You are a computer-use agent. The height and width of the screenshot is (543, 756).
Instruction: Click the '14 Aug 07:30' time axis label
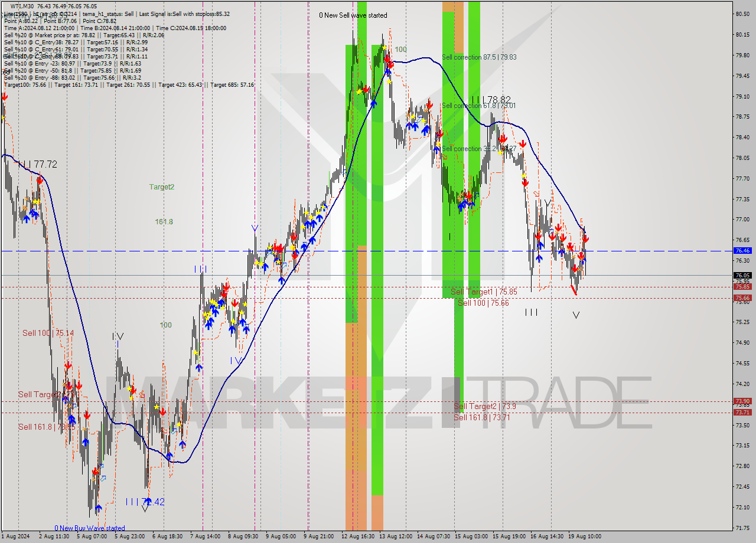click(434, 537)
